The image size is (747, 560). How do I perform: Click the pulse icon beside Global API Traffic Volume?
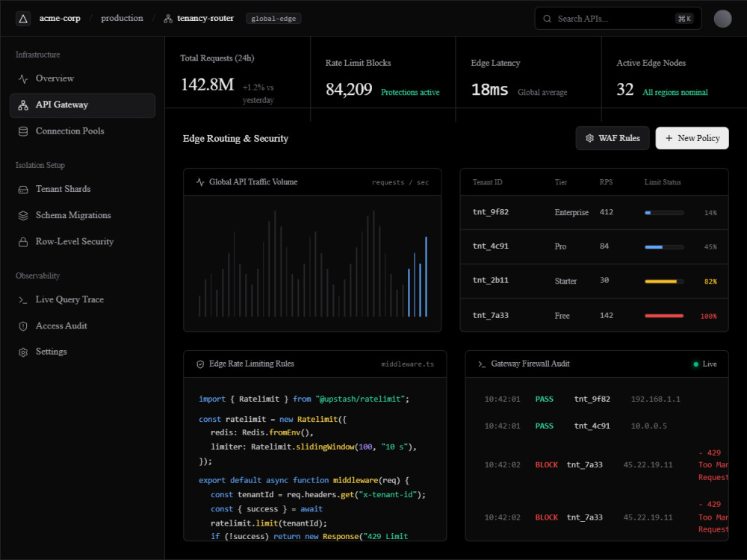200,182
